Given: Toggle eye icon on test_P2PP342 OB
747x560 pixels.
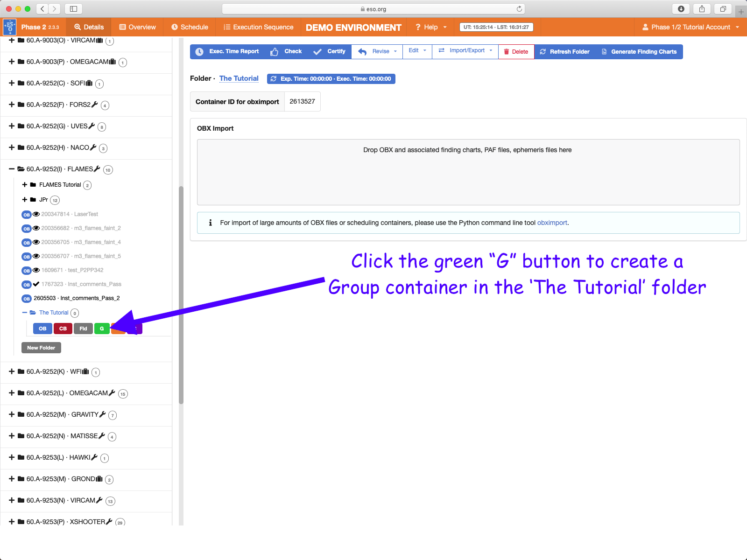Looking at the screenshot, I should [36, 270].
